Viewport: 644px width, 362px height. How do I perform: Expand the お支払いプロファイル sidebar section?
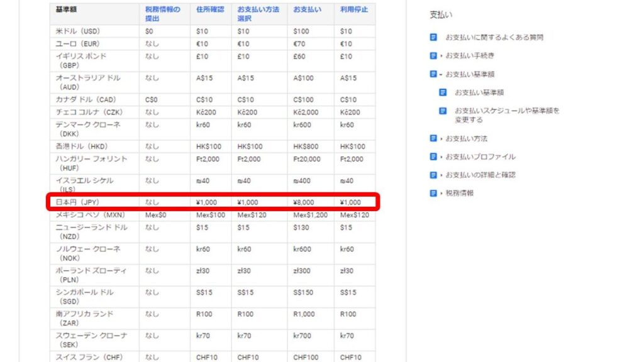(480, 156)
